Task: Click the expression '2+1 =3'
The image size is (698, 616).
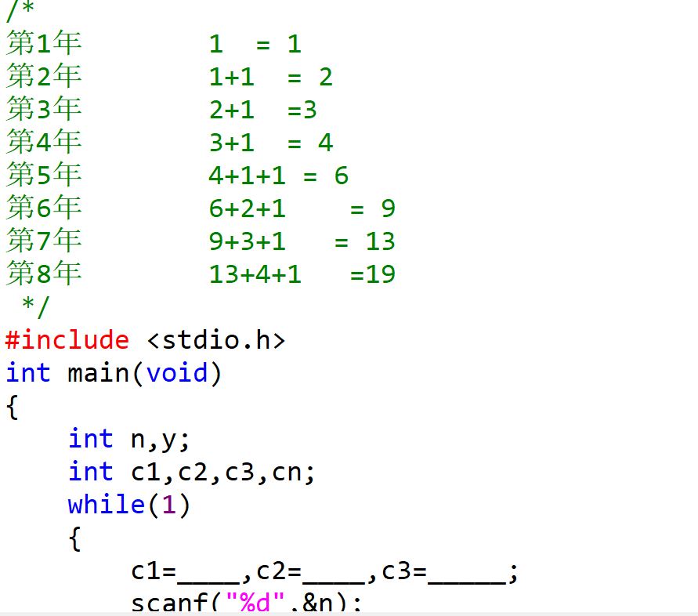Action: tap(262, 110)
